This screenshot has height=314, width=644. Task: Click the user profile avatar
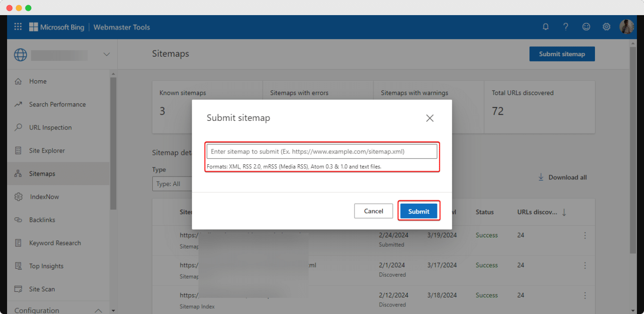point(626,27)
